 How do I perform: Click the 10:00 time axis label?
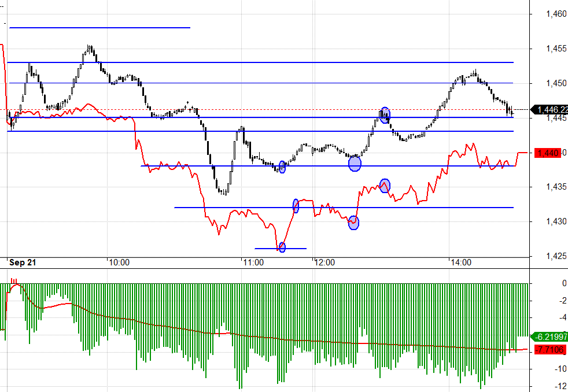118,262
